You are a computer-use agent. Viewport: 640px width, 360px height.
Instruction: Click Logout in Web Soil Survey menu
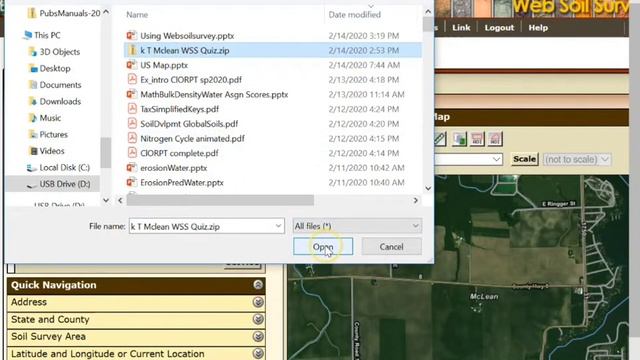pos(499,28)
